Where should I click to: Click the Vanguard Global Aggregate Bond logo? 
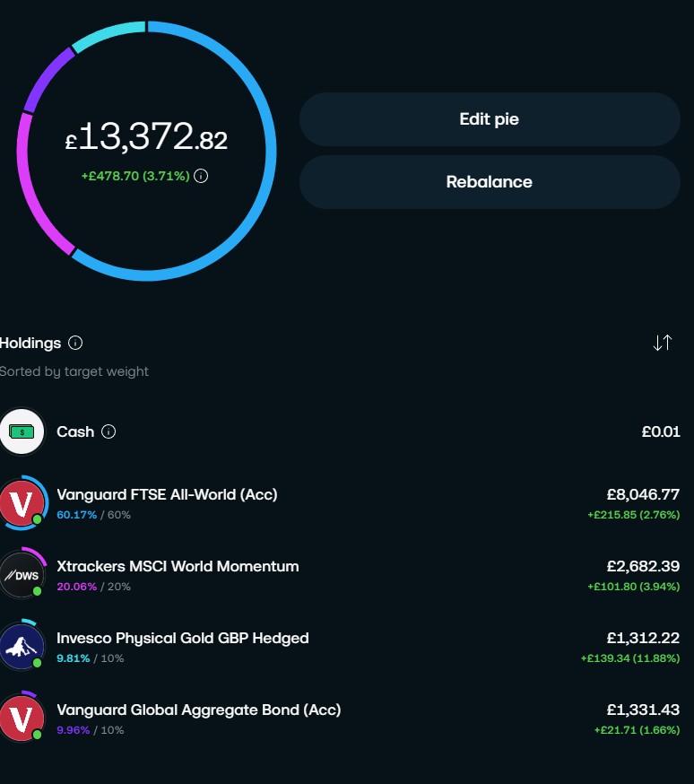pos(22,719)
